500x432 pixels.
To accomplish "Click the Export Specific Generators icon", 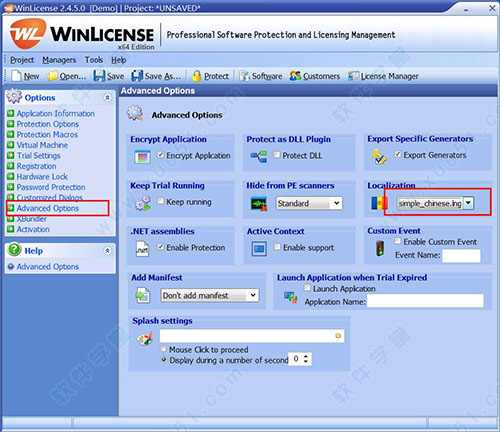I will (379, 156).
